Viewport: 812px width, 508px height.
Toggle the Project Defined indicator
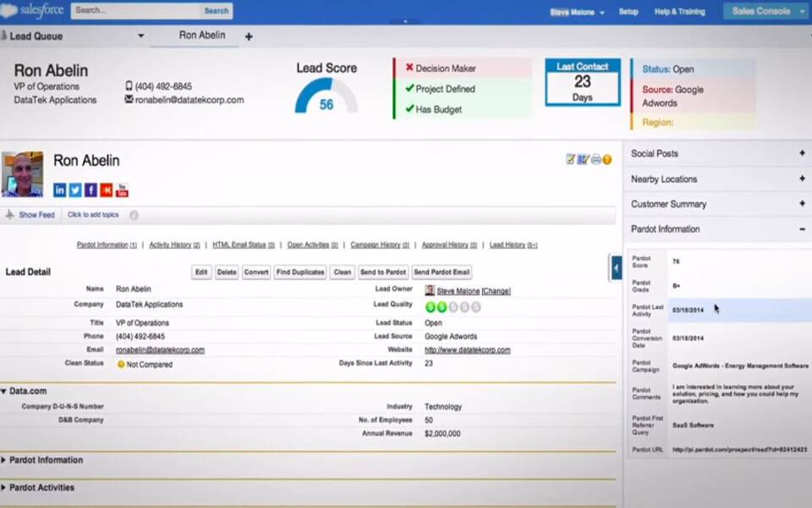[x=463, y=89]
